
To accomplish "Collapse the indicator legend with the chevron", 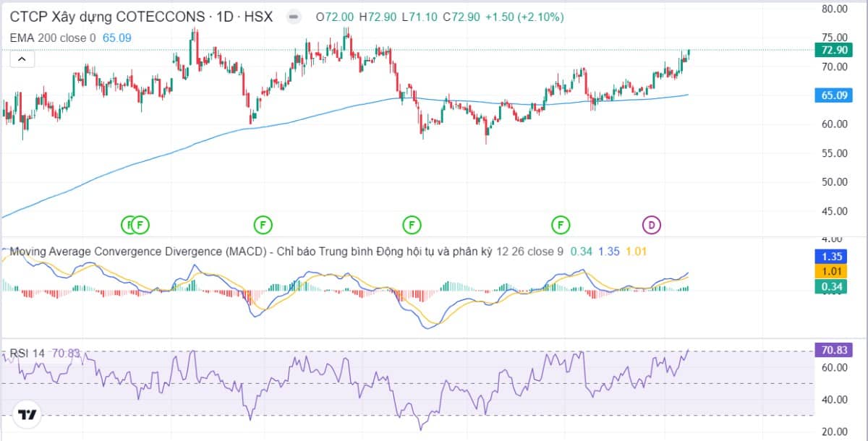I will point(22,59).
